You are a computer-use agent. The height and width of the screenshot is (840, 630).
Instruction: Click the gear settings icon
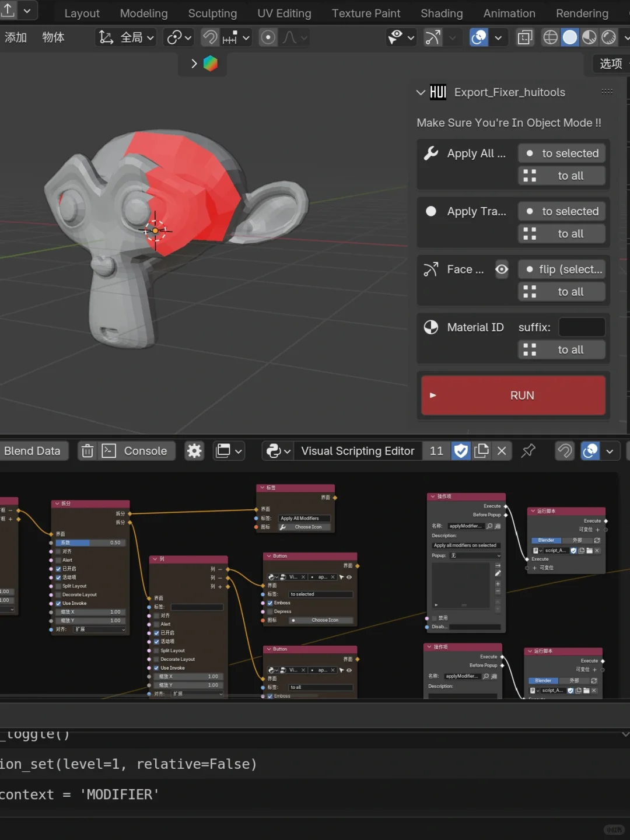[194, 451]
